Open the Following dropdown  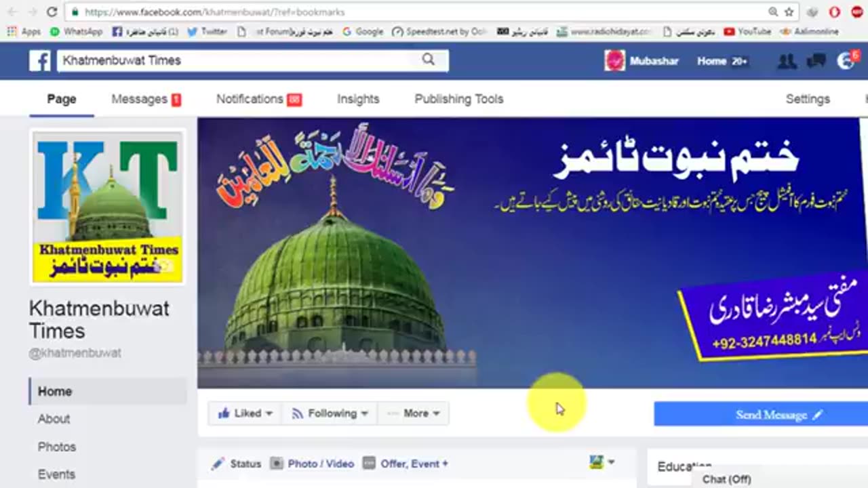(x=329, y=413)
